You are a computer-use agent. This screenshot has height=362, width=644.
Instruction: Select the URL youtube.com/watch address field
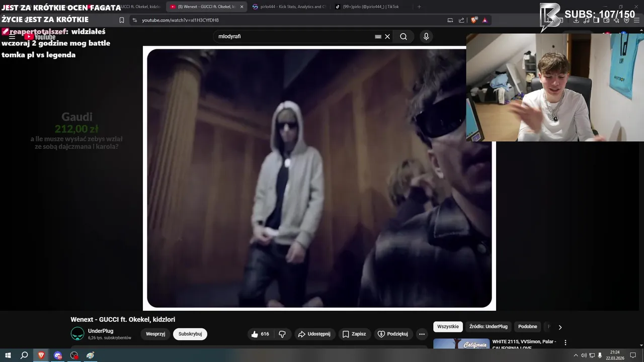click(180, 20)
